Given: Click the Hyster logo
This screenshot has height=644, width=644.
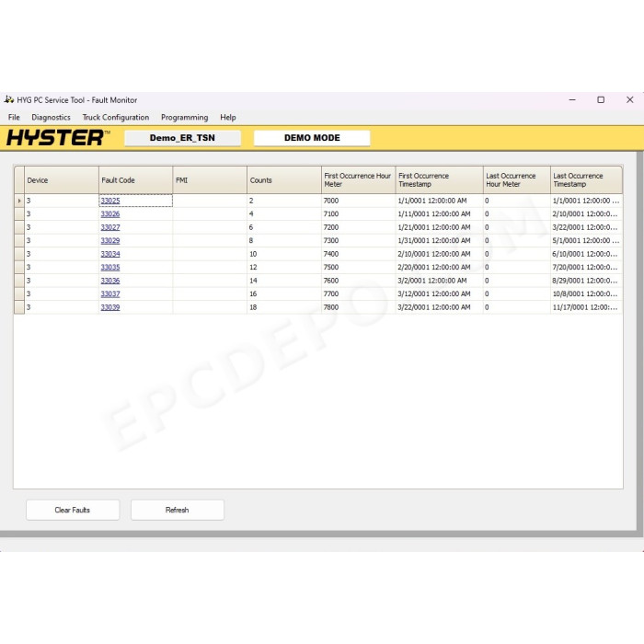Looking at the screenshot, I should (58, 138).
